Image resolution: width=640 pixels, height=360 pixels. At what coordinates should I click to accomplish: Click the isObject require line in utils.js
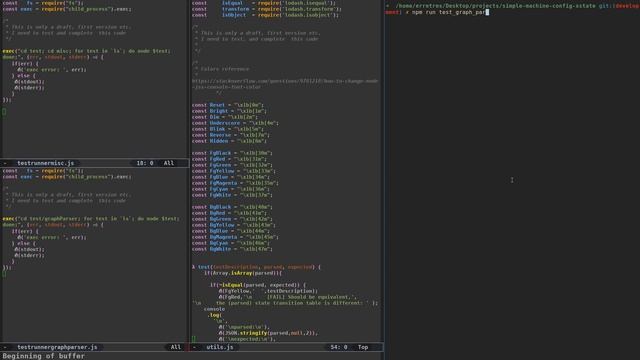coord(266,15)
